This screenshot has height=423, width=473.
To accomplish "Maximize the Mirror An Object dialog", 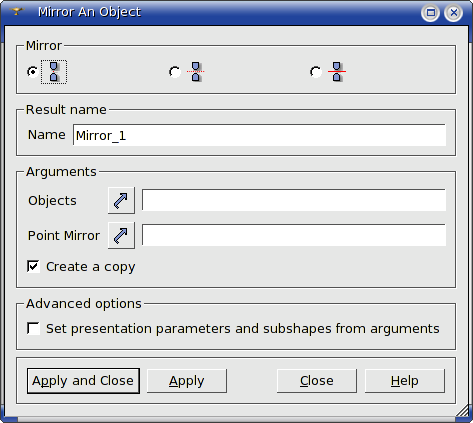I will [431, 13].
